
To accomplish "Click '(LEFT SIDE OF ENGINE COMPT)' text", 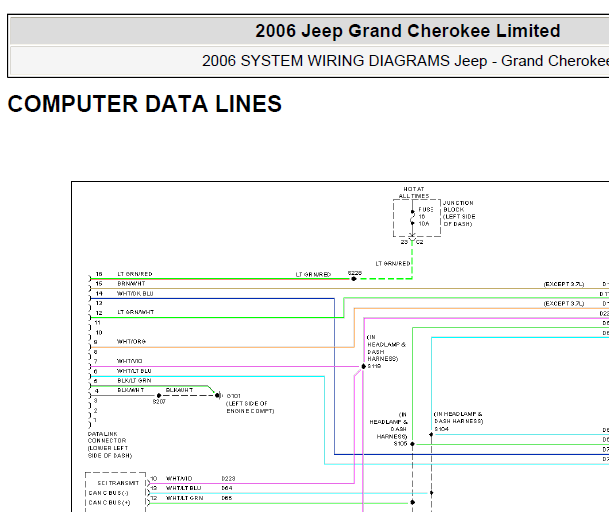I will [x=250, y=407].
